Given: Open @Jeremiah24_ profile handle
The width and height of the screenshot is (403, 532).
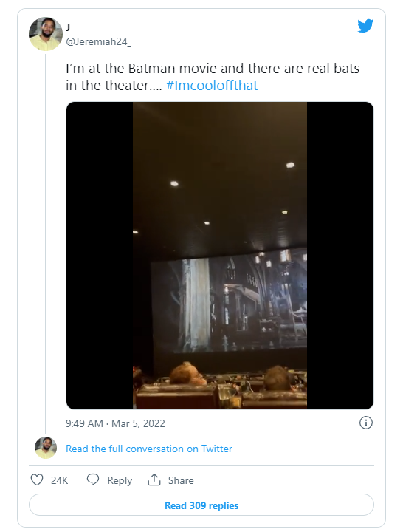Looking at the screenshot, I should click(98, 41).
